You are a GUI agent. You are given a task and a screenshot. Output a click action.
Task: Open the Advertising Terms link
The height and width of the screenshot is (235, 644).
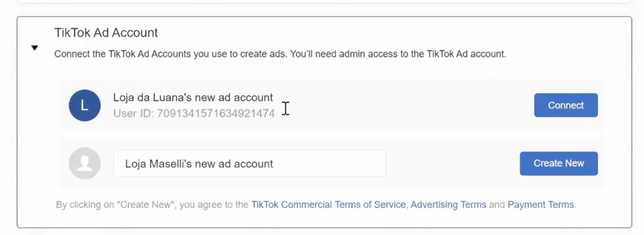[448, 205]
